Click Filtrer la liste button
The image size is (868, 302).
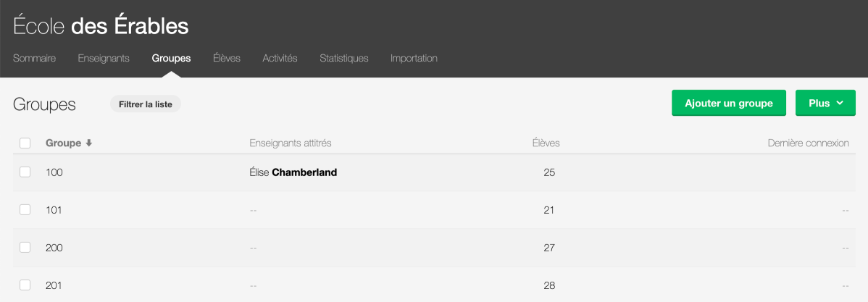point(146,104)
